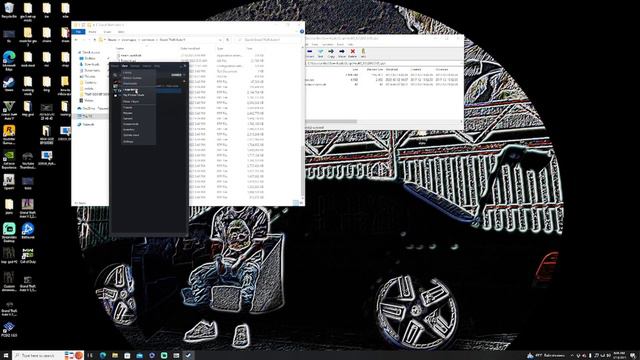Select Downloads in Explorer navigation pane

point(92,64)
